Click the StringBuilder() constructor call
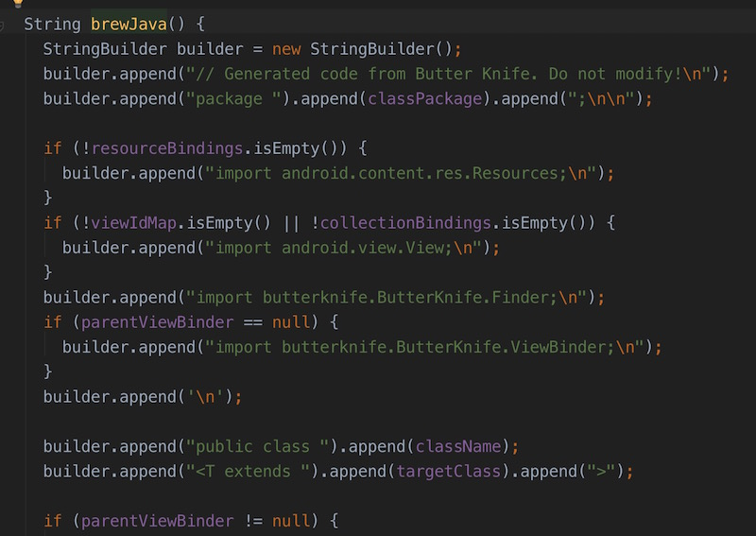 (381, 49)
